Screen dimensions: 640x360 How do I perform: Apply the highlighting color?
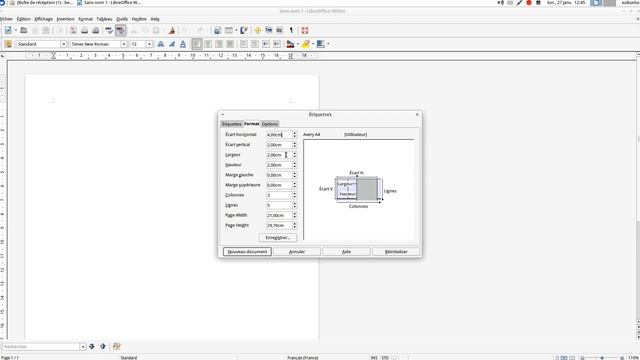305,44
